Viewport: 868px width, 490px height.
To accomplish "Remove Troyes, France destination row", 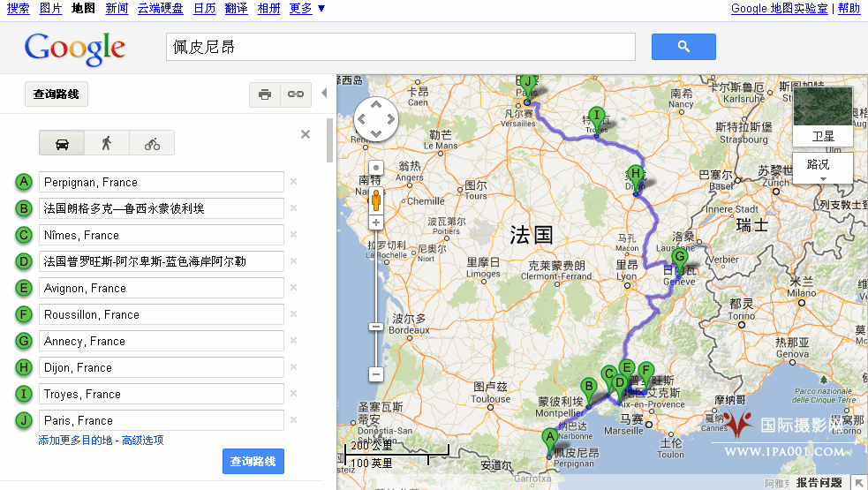I will [293, 394].
